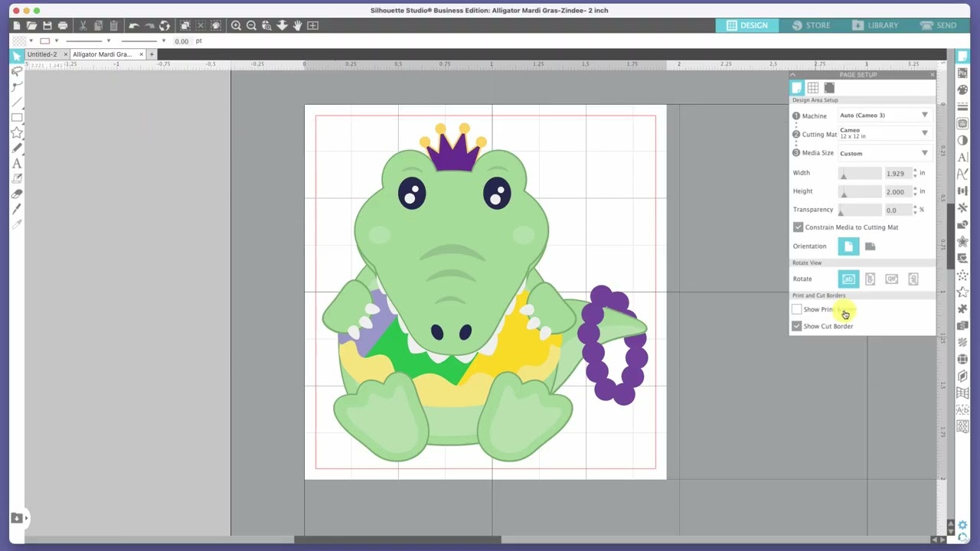Choose the first Rotate view option

[x=848, y=279]
